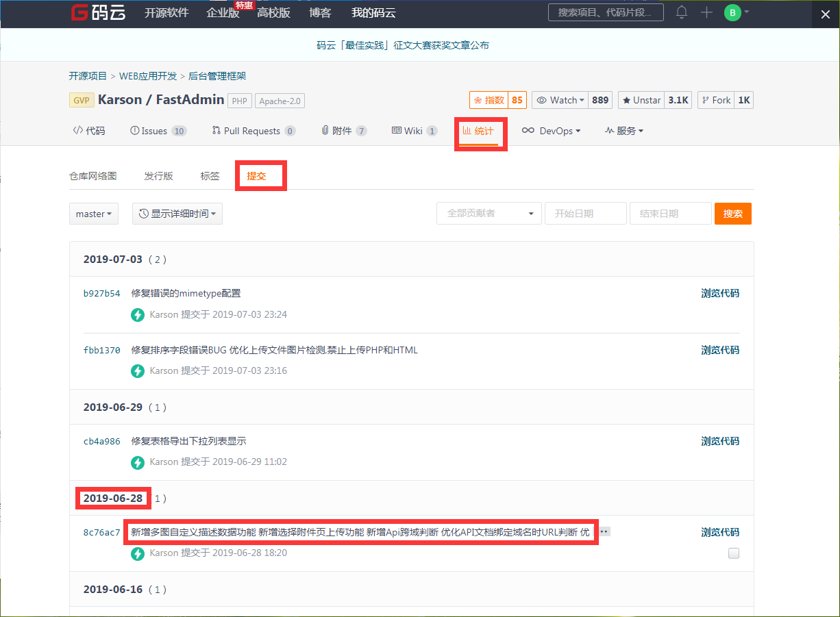This screenshot has width=840, height=617.
Task: Click the 开始日期 date field
Action: (586, 214)
